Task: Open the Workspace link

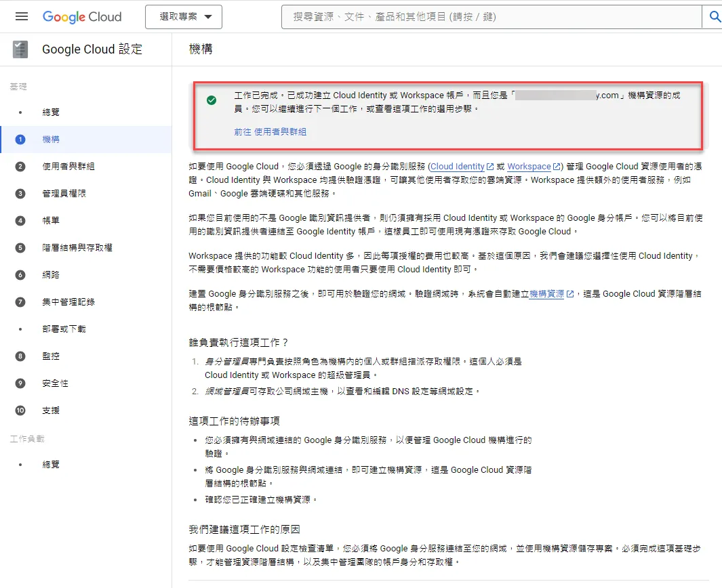Action: [x=529, y=167]
